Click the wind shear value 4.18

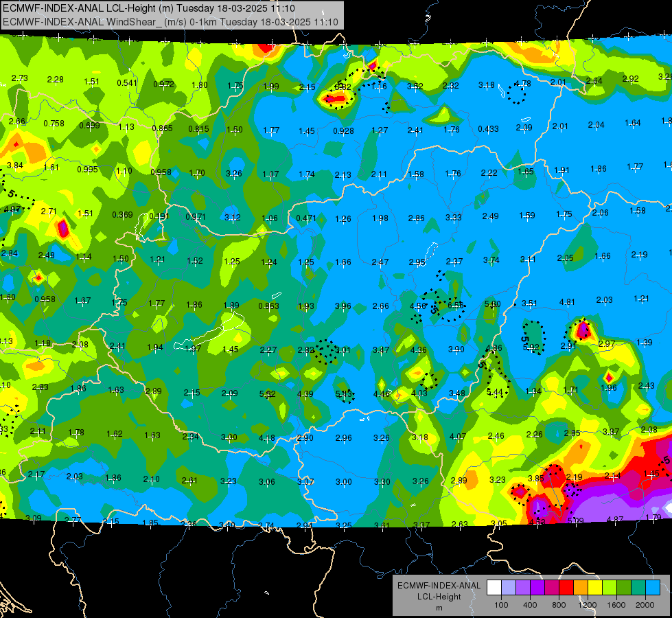(267, 438)
